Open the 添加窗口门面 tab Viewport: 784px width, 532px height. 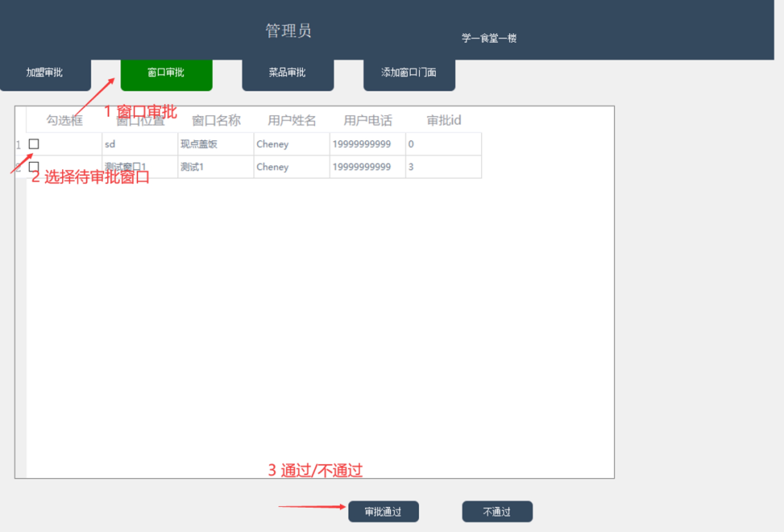pos(409,73)
